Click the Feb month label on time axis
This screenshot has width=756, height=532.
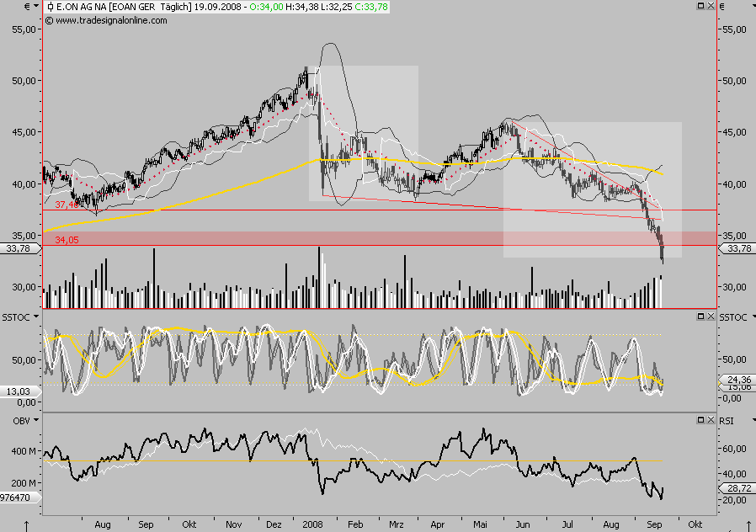tap(355, 524)
